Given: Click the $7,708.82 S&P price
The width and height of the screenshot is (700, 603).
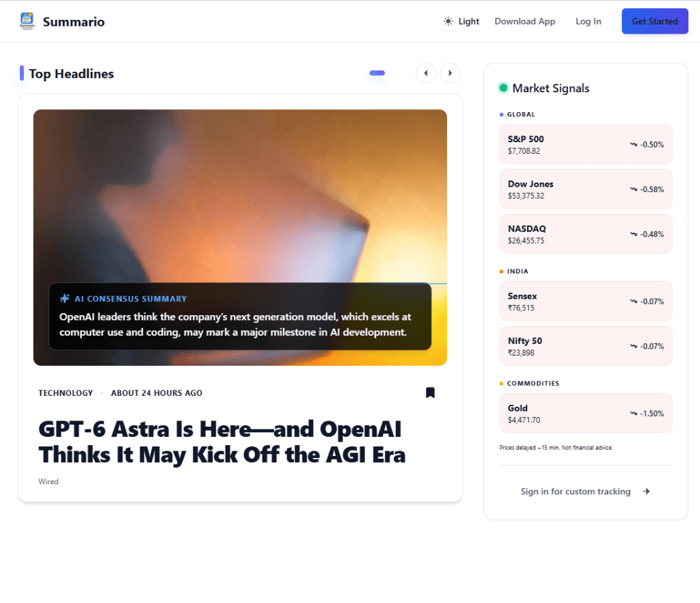Looking at the screenshot, I should [524, 151].
